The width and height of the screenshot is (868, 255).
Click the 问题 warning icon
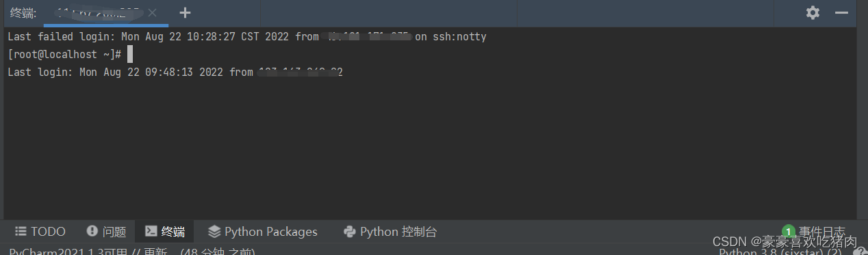pos(92,231)
